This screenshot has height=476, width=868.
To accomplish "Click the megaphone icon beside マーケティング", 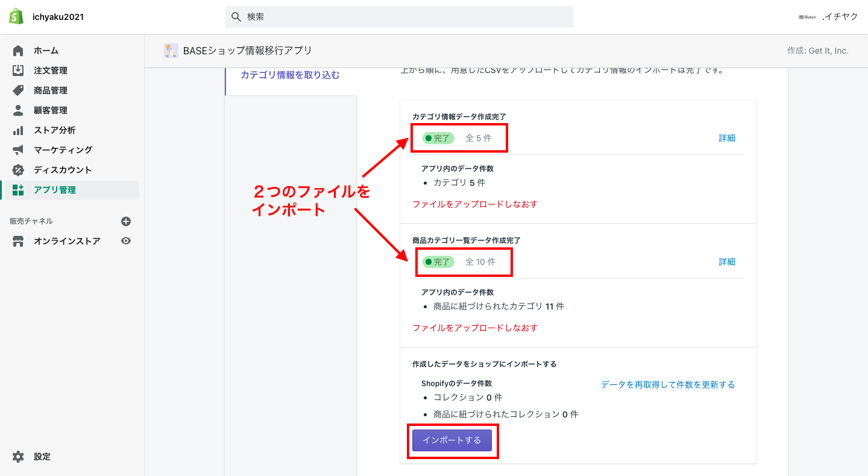I will (x=18, y=150).
